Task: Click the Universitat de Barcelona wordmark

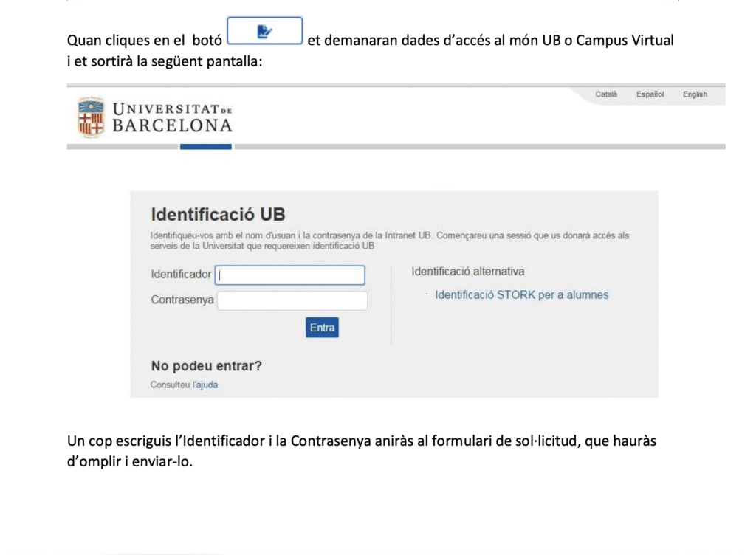Action: pos(172,118)
